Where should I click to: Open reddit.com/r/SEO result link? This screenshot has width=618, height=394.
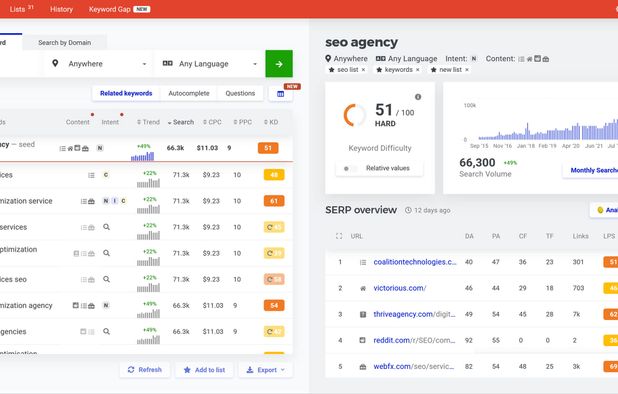click(x=414, y=340)
